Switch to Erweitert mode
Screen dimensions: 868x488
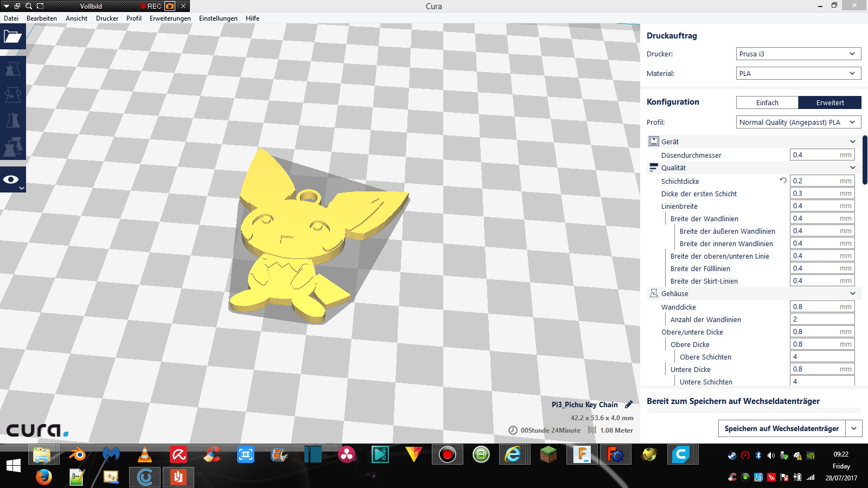[x=830, y=102]
